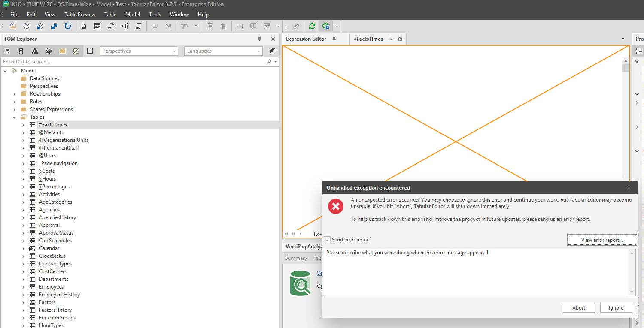The image size is (644, 328).
Task: Select the @Users table
Action: pyautogui.click(x=48, y=156)
